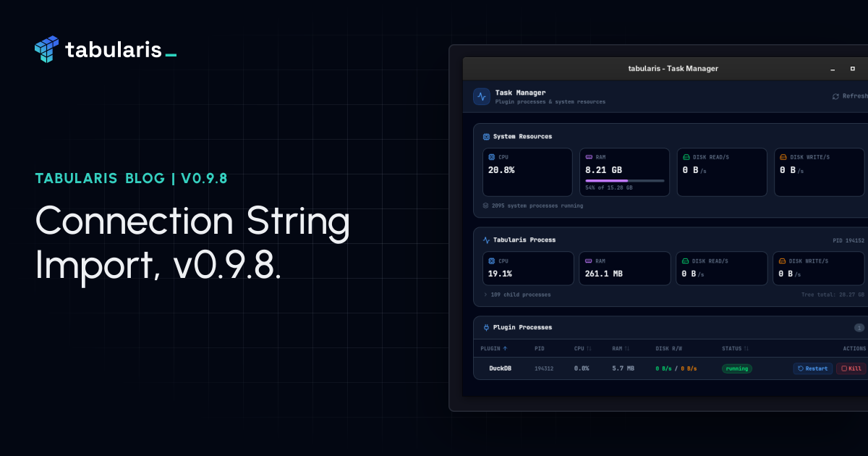
Task: Click the DuckDB disk R/W value
Action: 676,368
